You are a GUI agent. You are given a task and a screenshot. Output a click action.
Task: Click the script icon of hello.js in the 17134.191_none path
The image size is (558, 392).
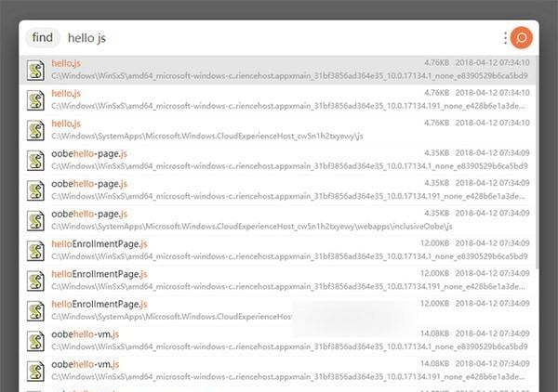point(36,100)
